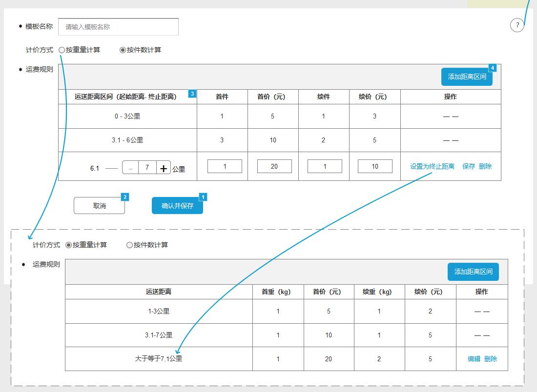
Task: Focus 首价 input showing 20
Action: pyautogui.click(x=274, y=166)
